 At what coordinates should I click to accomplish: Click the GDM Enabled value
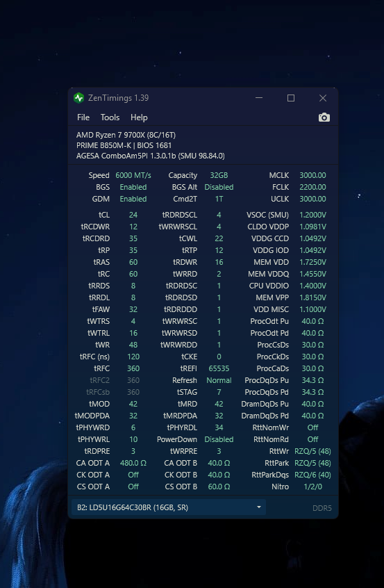coord(133,199)
